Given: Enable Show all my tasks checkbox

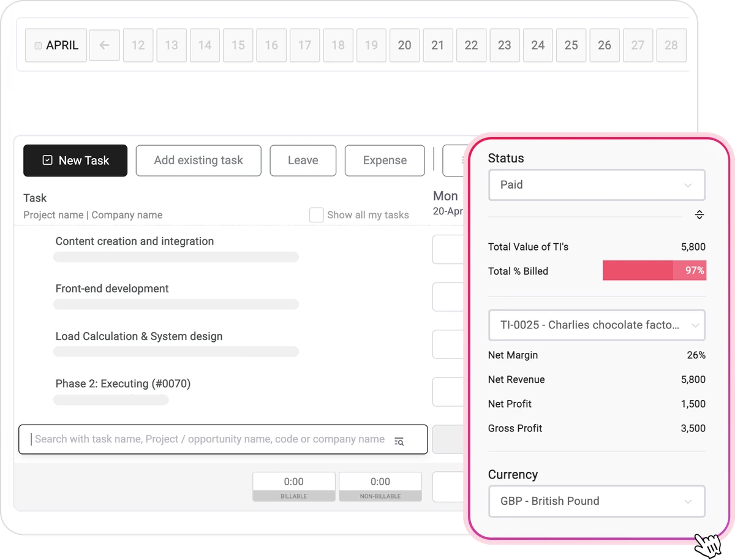Looking at the screenshot, I should pos(317,215).
